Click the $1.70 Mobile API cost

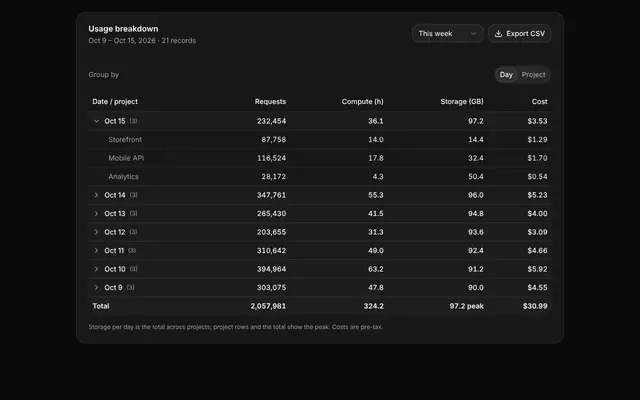point(537,158)
